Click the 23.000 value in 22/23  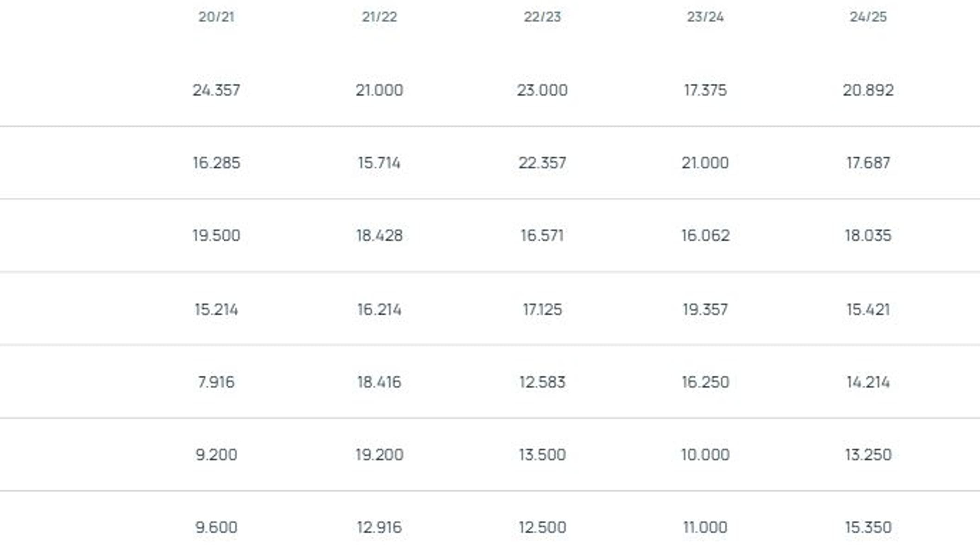542,90
